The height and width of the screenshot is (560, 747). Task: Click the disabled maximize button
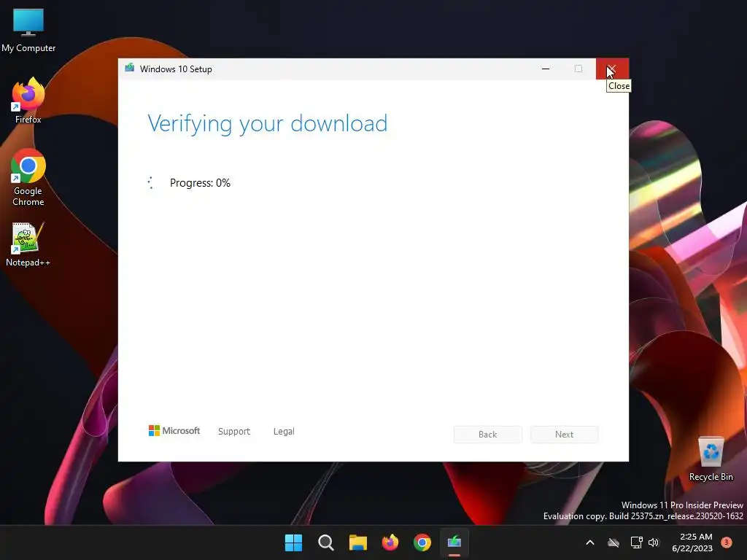[578, 69]
